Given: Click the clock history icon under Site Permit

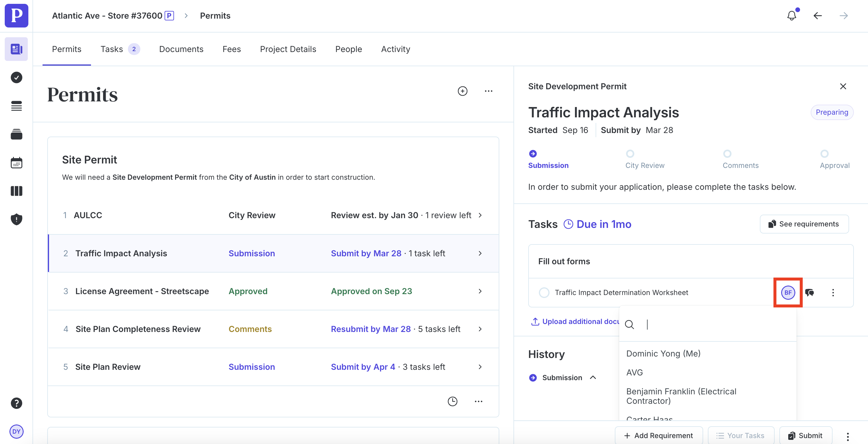Looking at the screenshot, I should coord(452,401).
